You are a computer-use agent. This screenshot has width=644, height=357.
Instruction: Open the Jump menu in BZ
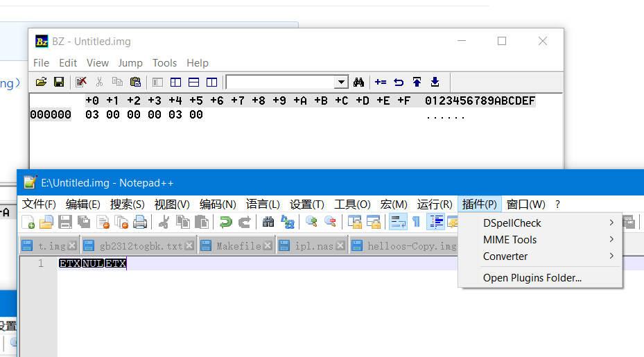click(x=130, y=63)
